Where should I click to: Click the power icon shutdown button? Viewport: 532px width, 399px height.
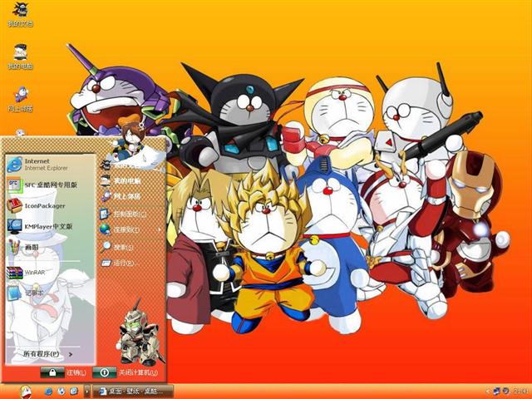tap(105, 372)
